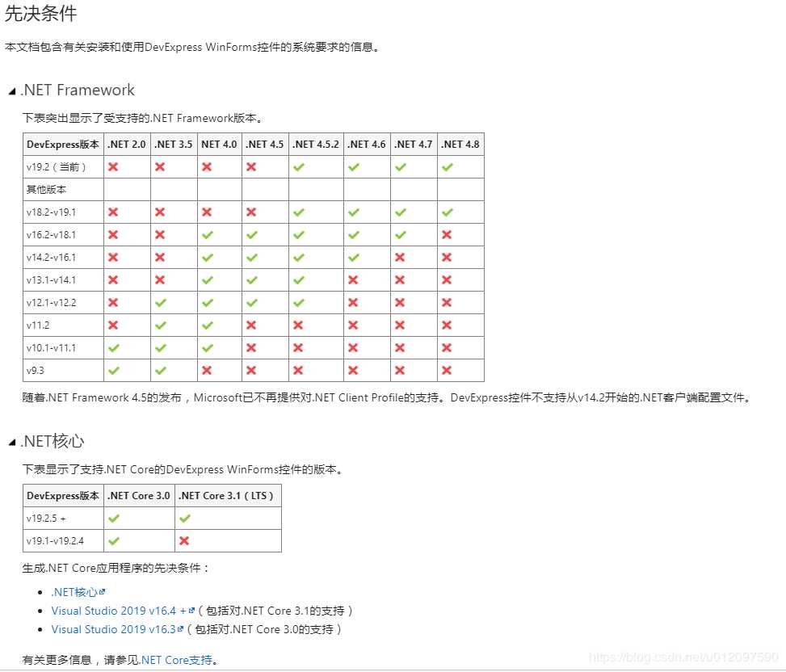Click the .NET Core 3.1（LTS）column header

227,496
